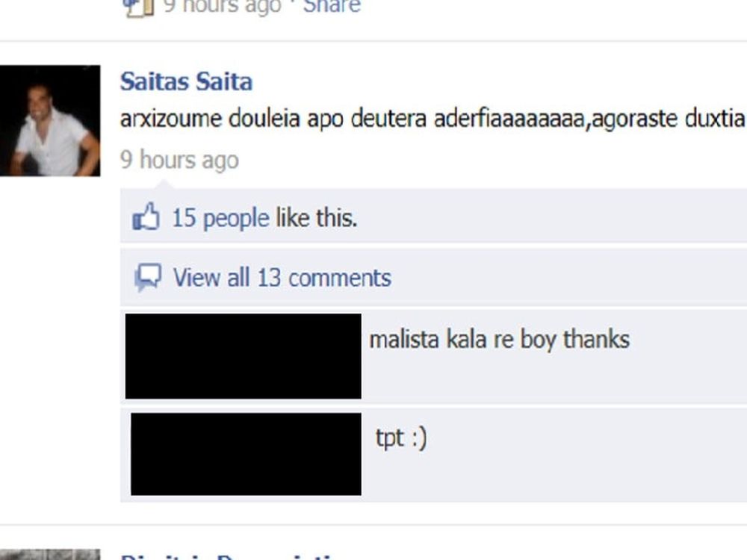
Task: Click the empty area right of tpt comment
Action: coord(586,454)
